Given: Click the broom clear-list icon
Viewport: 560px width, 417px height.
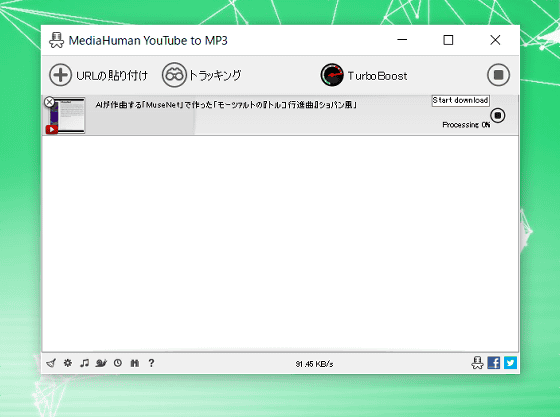Looking at the screenshot, I should point(51,363).
